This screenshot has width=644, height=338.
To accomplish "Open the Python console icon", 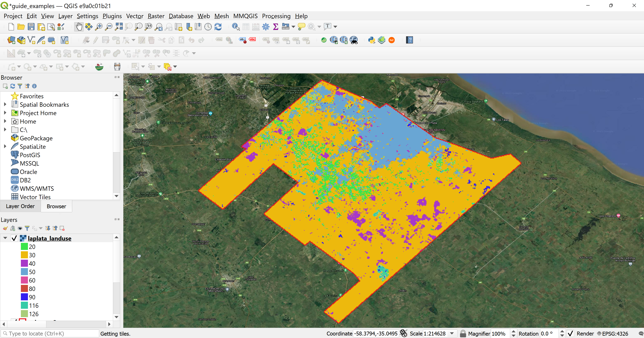I will tap(371, 40).
